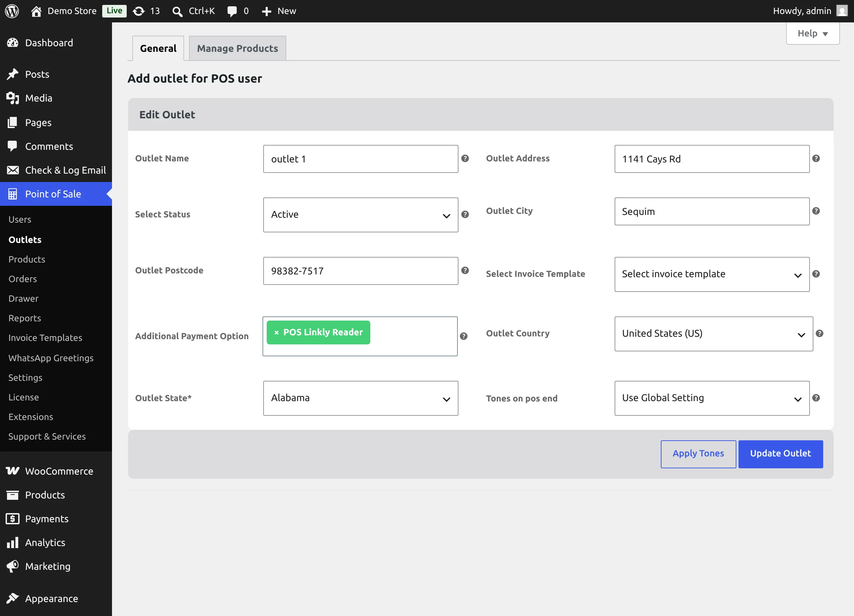The width and height of the screenshot is (854, 616).
Task: Open Invoice Templates submenu link
Action: click(x=45, y=338)
